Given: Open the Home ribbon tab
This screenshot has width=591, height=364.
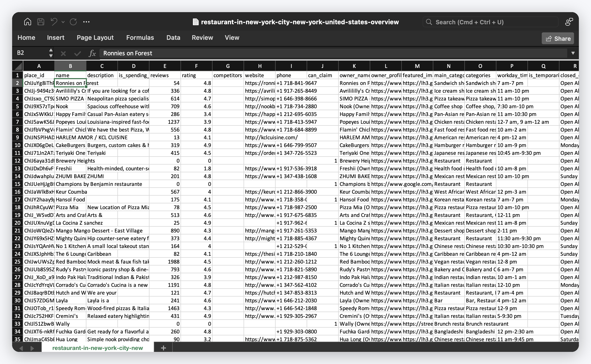Looking at the screenshot, I should (x=26, y=38).
